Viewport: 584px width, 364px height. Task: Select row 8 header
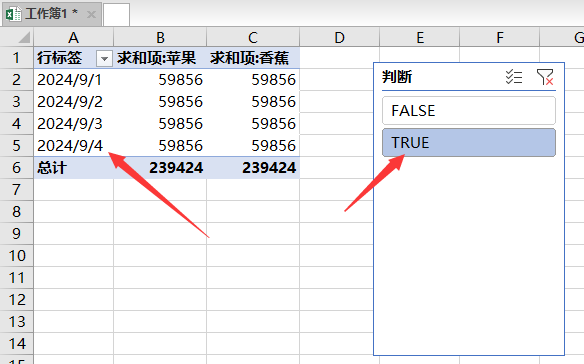16,212
